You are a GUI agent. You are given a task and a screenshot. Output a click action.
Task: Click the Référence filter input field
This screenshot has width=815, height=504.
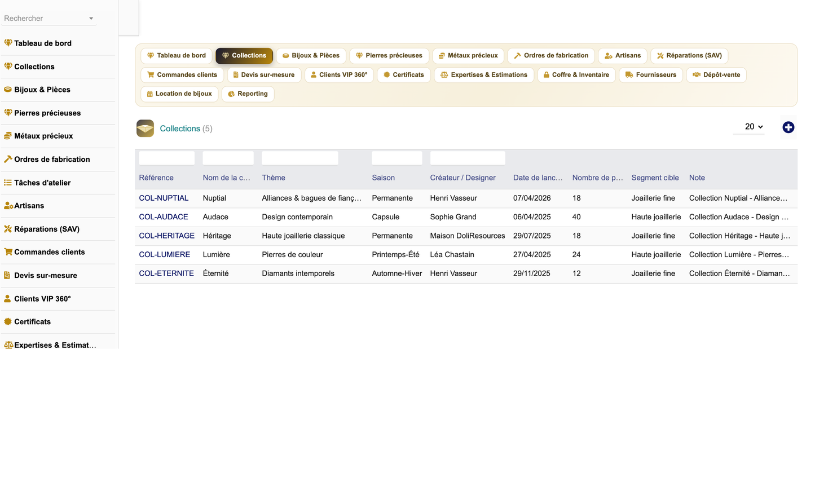(x=166, y=158)
